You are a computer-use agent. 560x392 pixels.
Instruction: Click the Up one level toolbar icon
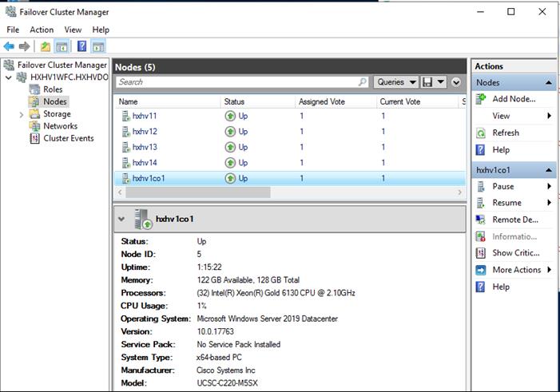[x=46, y=46]
